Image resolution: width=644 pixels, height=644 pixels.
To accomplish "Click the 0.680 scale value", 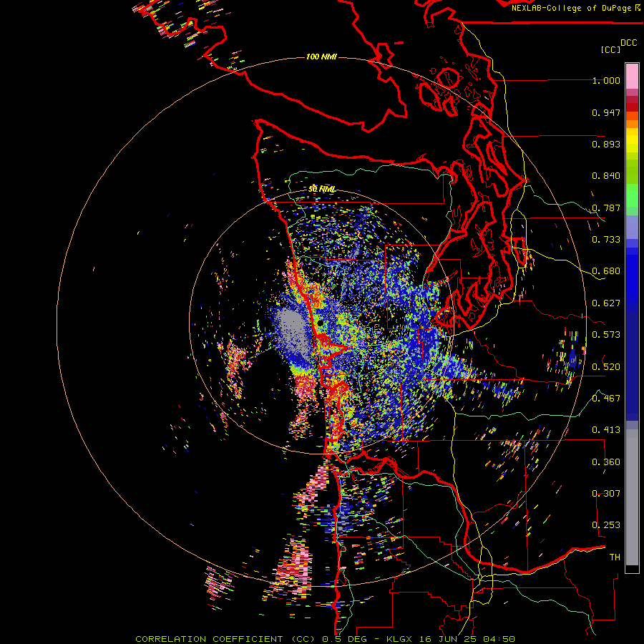I will click(606, 271).
